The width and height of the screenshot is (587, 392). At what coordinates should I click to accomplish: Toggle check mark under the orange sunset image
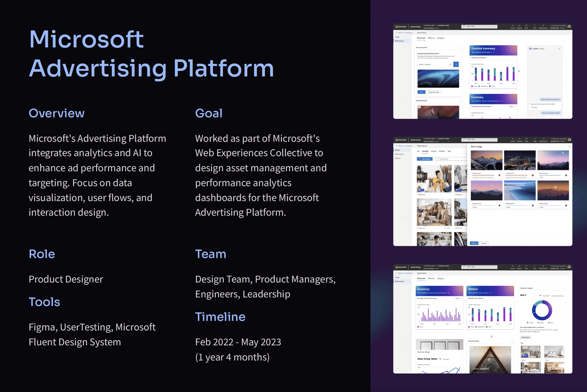pyautogui.click(x=566, y=205)
